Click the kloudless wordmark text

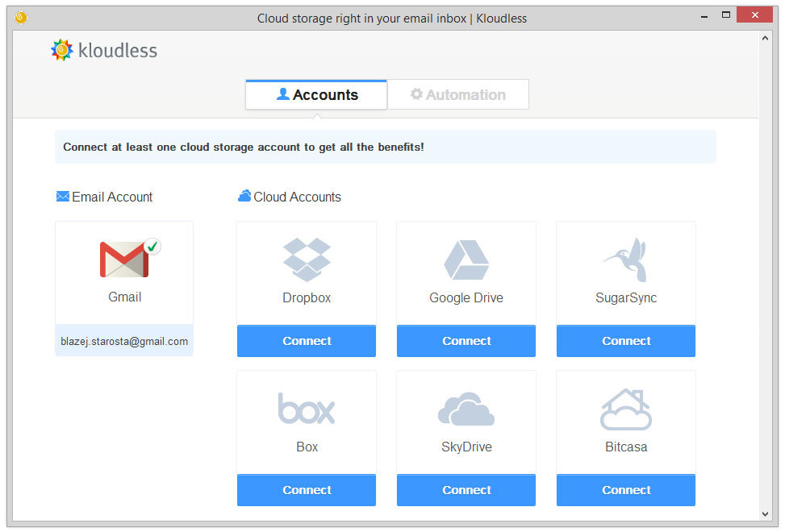[118, 51]
